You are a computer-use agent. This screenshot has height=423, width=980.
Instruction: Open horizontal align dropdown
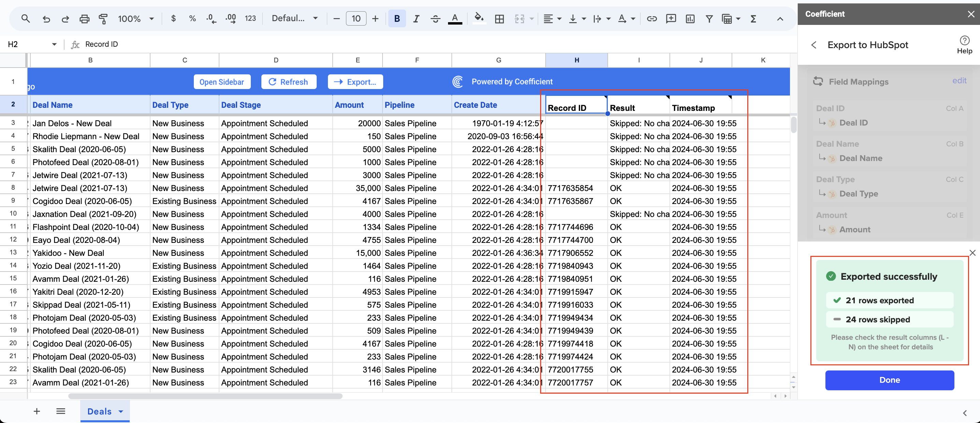[552, 18]
